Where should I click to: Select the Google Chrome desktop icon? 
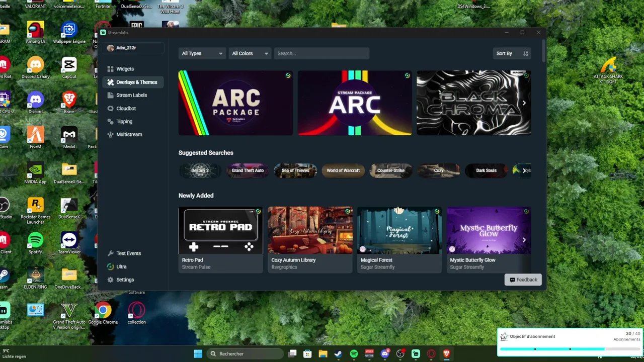(103, 313)
